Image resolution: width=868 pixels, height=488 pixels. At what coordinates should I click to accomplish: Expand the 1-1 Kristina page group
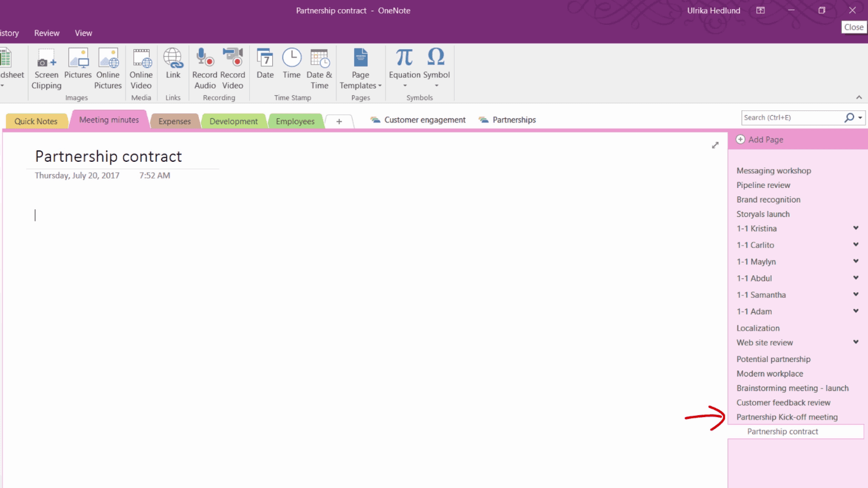pos(855,228)
